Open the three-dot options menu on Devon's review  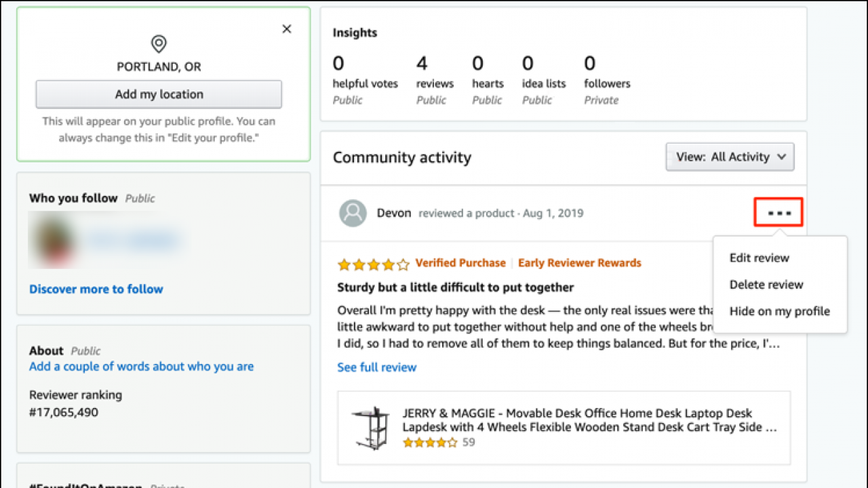pos(778,212)
